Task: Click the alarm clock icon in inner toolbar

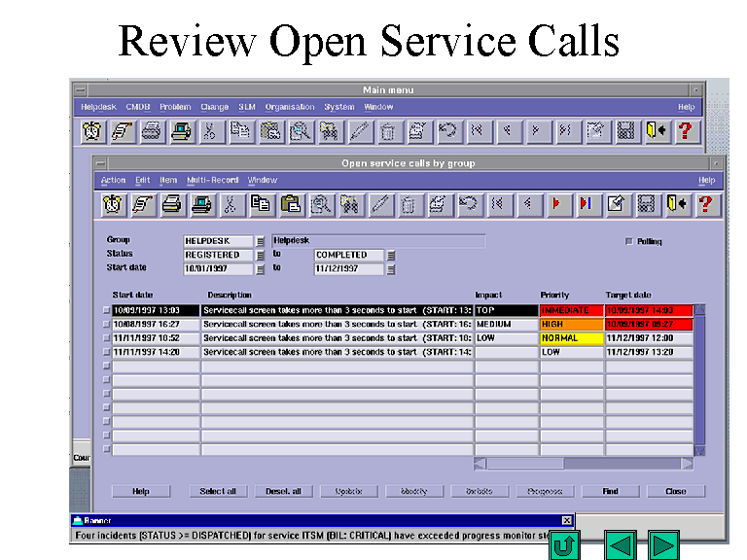Action: 113,204
